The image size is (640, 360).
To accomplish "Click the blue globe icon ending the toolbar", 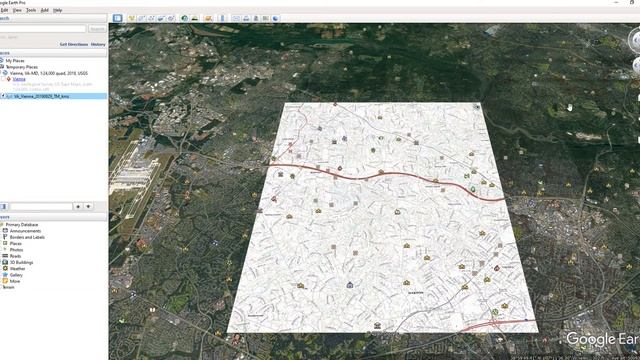I will (x=276, y=18).
